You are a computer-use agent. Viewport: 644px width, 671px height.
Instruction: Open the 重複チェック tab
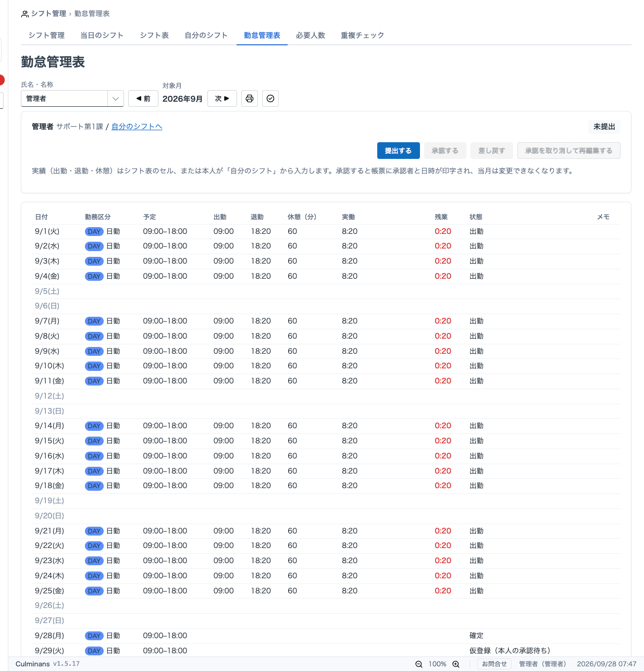click(363, 35)
